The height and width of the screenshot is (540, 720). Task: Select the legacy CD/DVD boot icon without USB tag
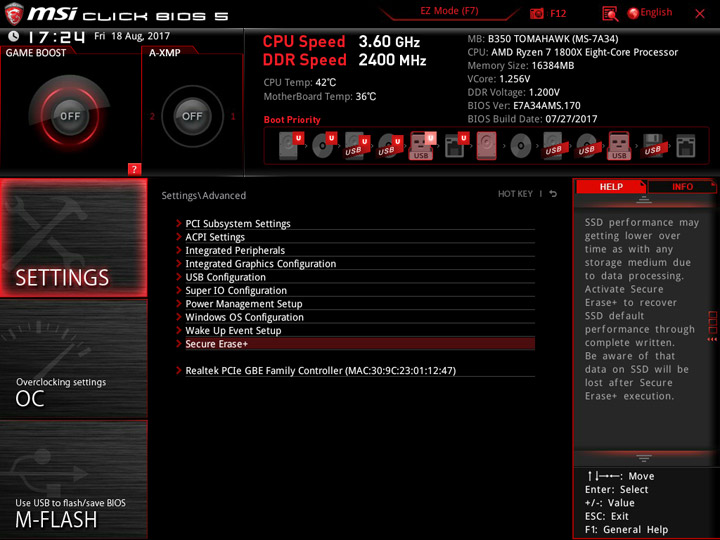pos(520,146)
